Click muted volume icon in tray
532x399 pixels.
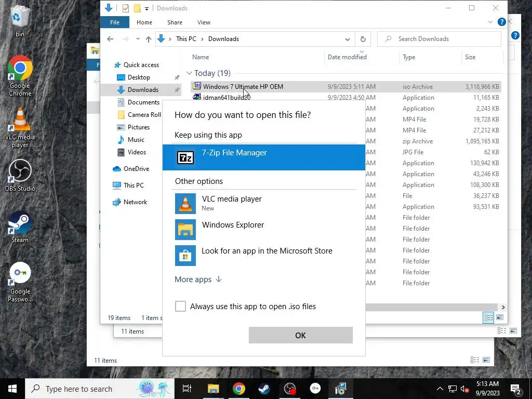[x=464, y=389]
